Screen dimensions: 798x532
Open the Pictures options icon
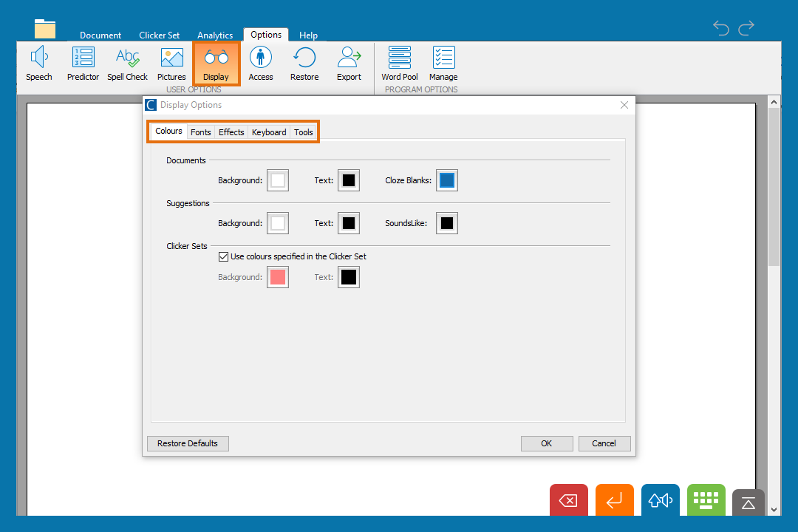pos(171,64)
